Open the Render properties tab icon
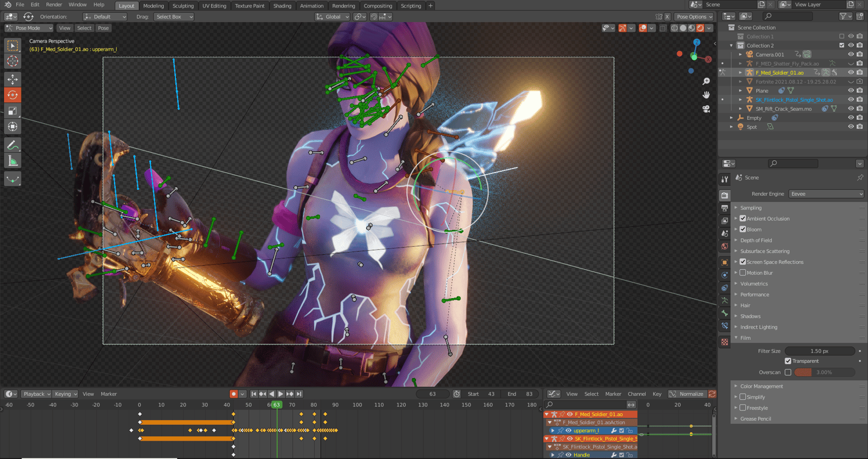This screenshot has height=459, width=868. (x=724, y=195)
